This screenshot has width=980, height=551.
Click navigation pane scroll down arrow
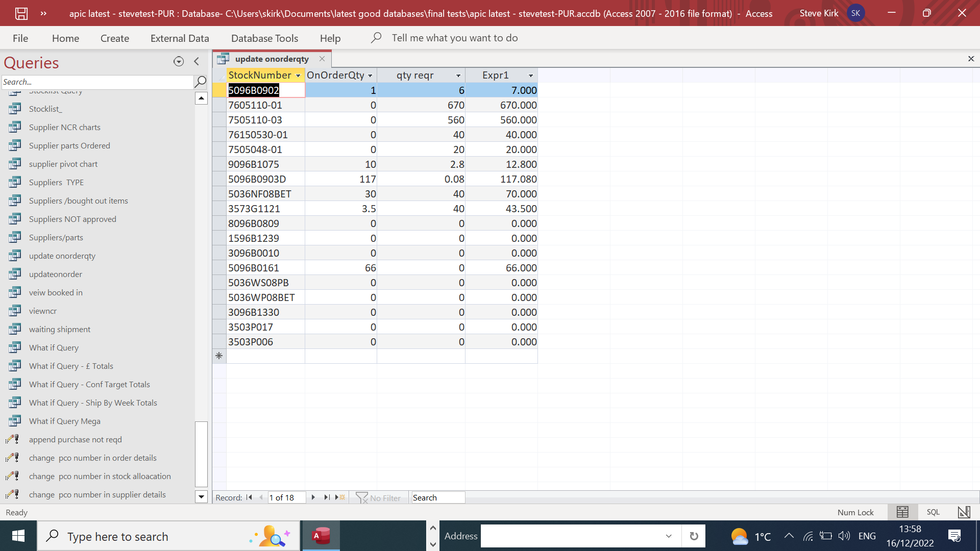click(x=201, y=497)
